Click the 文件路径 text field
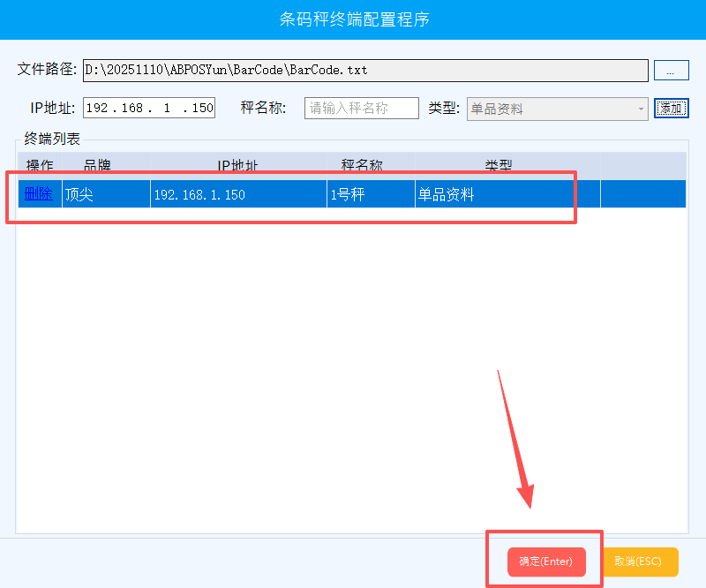This screenshot has width=706, height=588. tap(365, 70)
